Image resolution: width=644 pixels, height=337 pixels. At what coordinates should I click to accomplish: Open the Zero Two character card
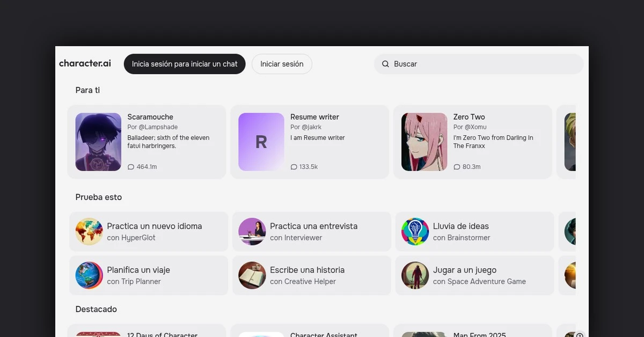(472, 142)
